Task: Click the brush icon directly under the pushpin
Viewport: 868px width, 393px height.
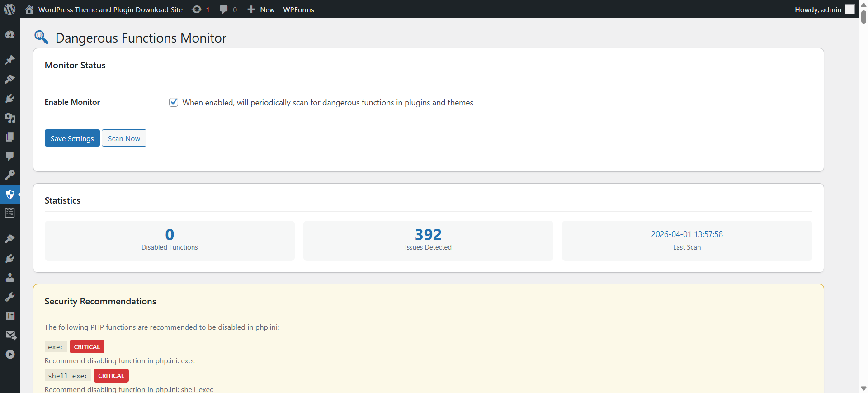Action: (x=10, y=79)
